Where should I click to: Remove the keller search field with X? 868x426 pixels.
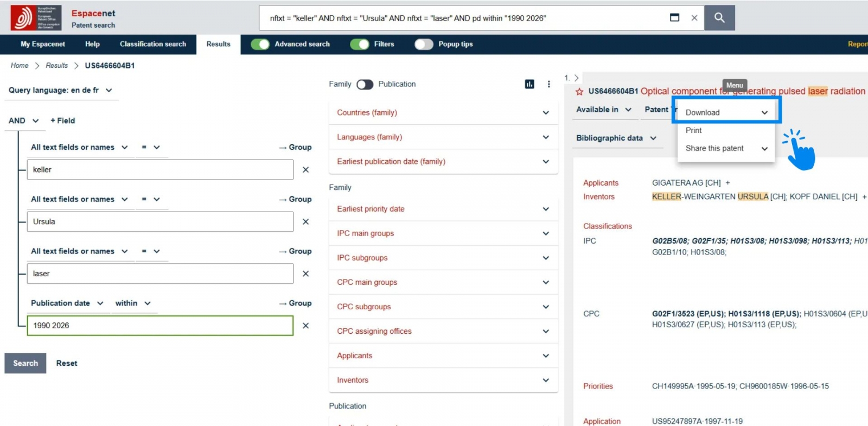click(305, 170)
